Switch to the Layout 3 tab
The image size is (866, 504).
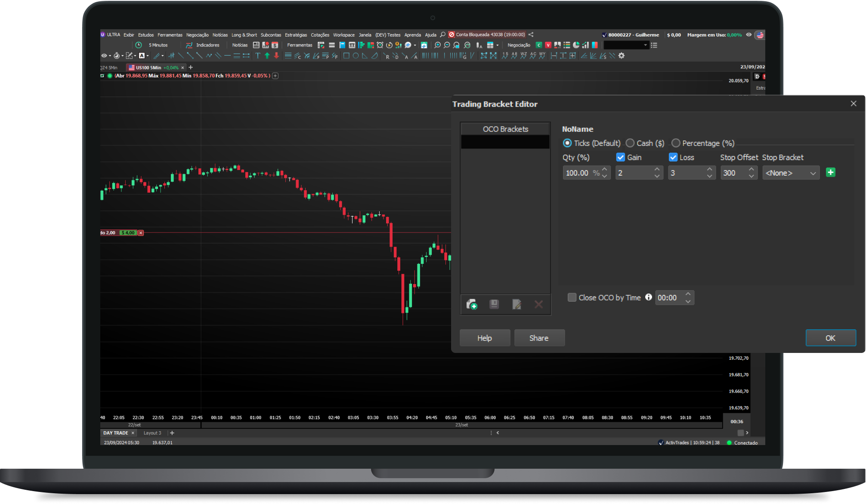[152, 433]
